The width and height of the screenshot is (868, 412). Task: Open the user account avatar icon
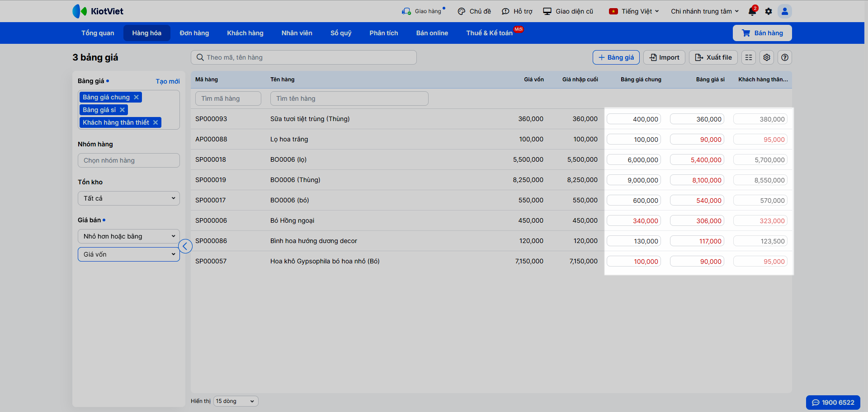[x=785, y=11]
